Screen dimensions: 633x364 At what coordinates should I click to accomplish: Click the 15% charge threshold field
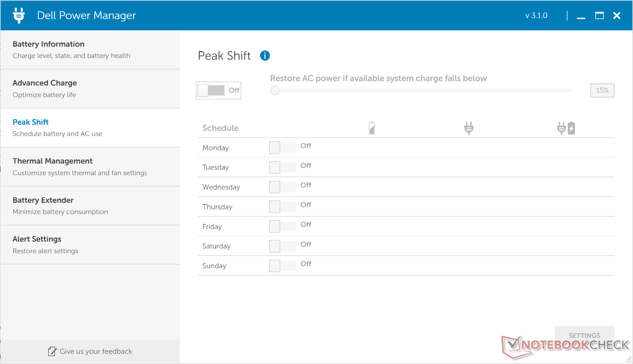(602, 90)
